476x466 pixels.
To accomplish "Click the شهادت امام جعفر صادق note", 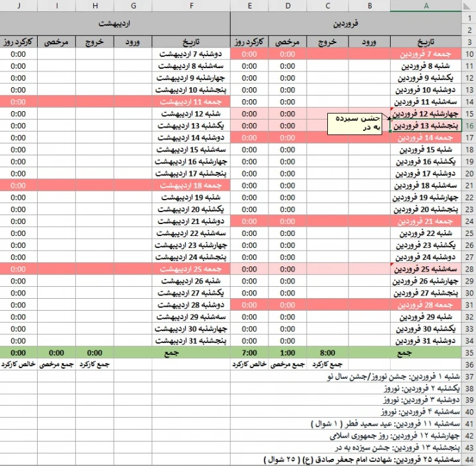I will coord(370,459).
